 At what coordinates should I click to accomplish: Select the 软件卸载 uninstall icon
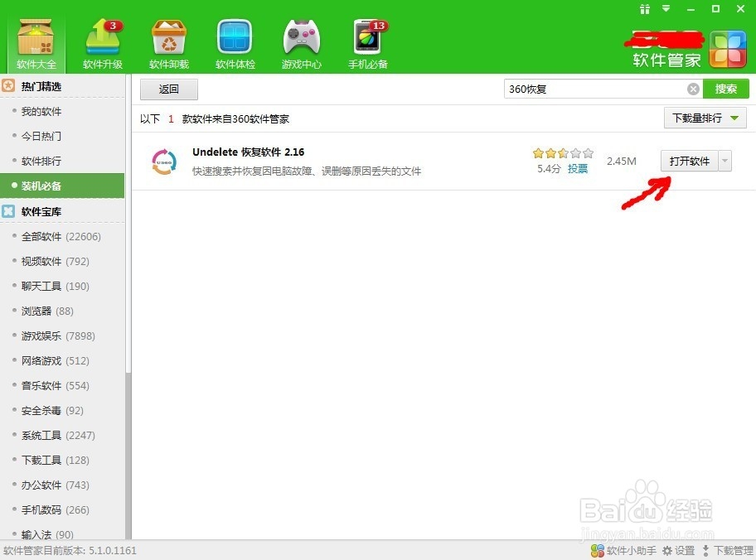168,37
